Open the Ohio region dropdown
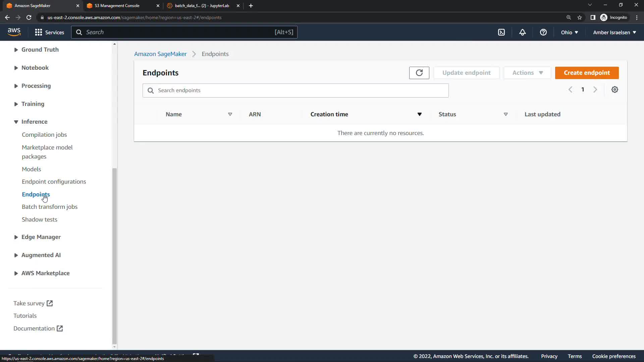 569,33
